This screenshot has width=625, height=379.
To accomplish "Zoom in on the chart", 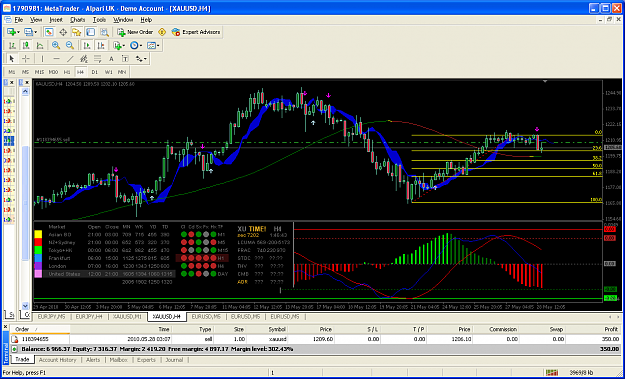I will click(56, 45).
